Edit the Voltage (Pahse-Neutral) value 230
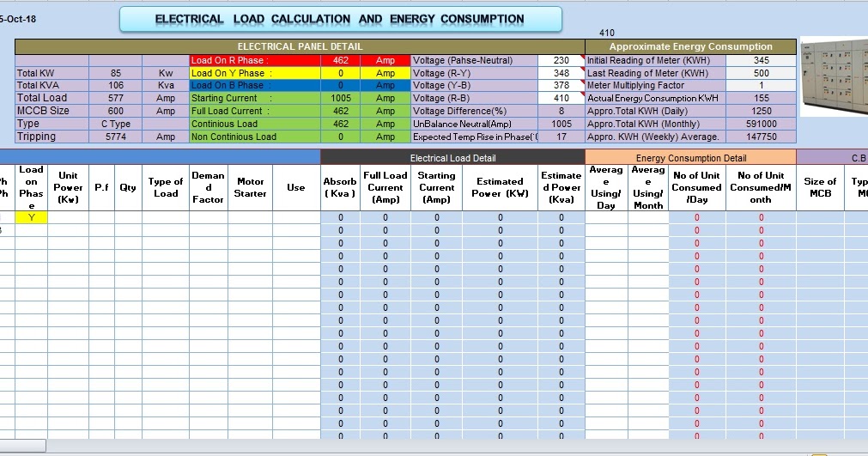 tap(561, 60)
